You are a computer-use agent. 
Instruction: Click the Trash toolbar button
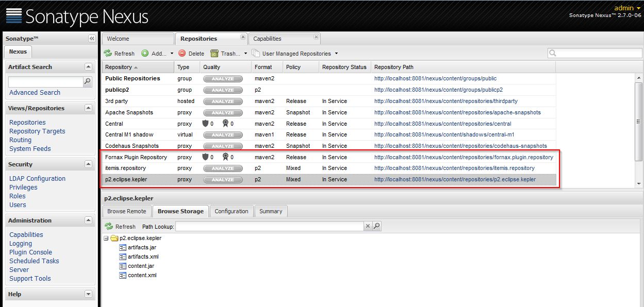click(x=226, y=54)
